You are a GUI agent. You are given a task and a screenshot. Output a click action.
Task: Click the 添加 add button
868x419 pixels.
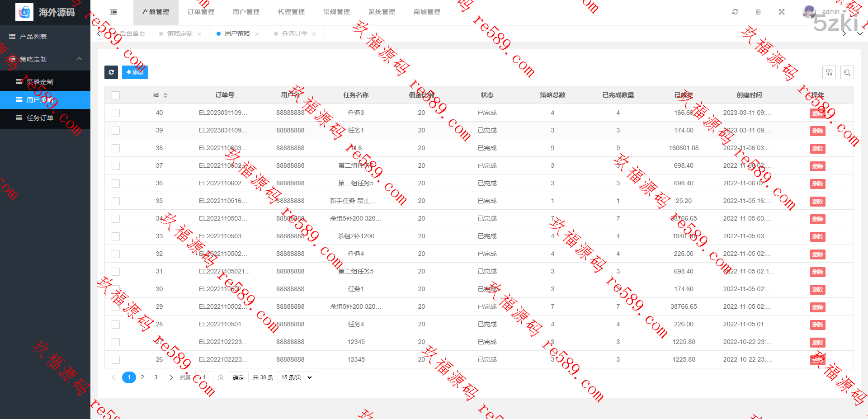pyautogui.click(x=135, y=72)
